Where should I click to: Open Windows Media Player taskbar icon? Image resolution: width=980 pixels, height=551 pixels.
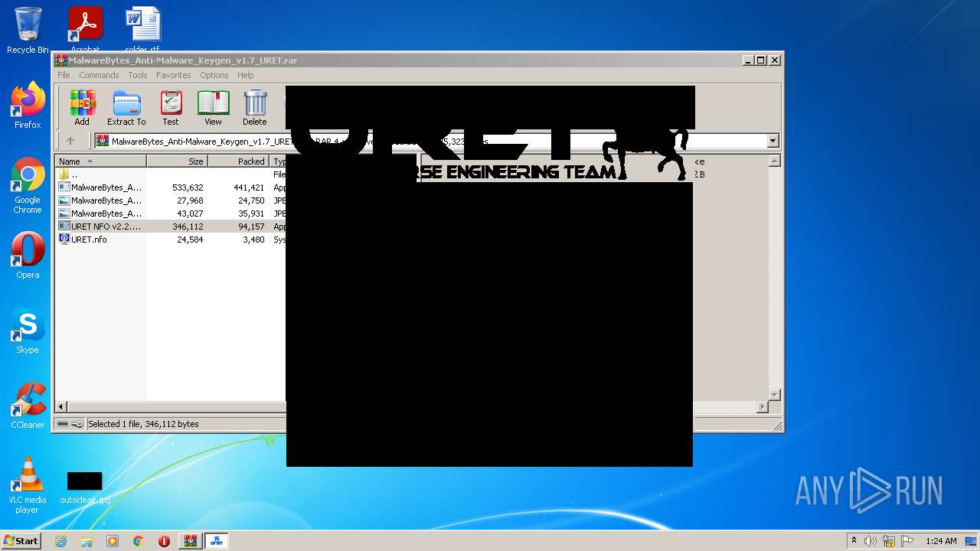point(113,541)
